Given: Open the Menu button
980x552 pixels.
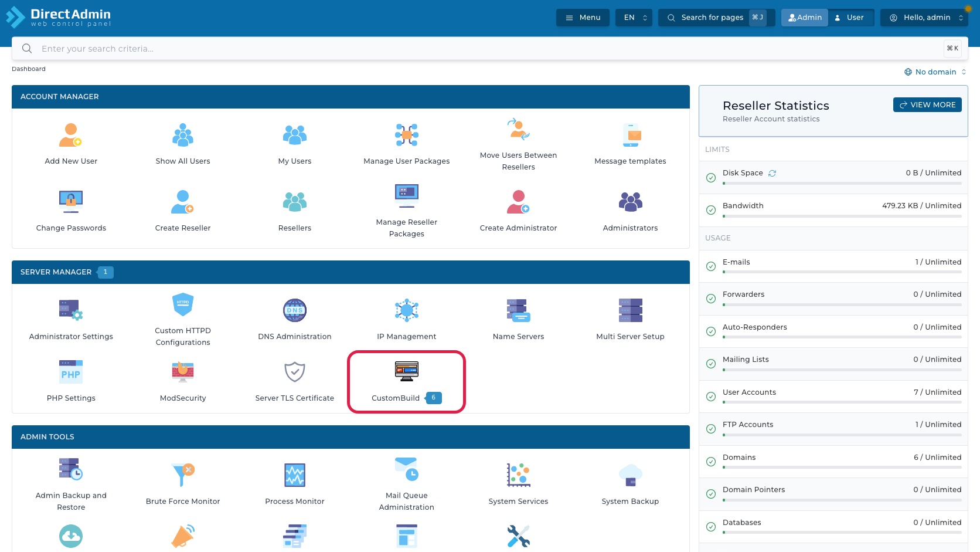Looking at the screenshot, I should point(583,18).
